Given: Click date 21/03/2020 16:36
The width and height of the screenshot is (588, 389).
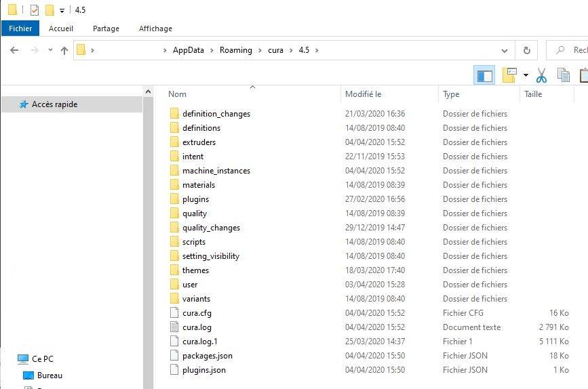Looking at the screenshot, I should point(375,114).
